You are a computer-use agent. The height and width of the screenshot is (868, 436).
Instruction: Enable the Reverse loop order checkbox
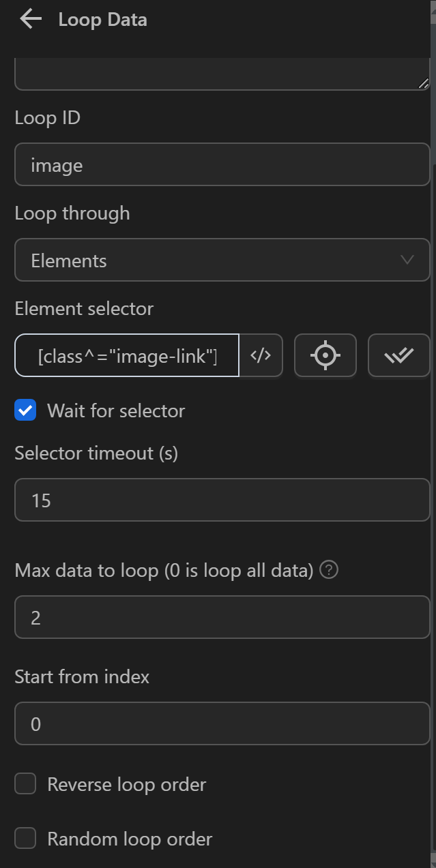click(x=25, y=784)
